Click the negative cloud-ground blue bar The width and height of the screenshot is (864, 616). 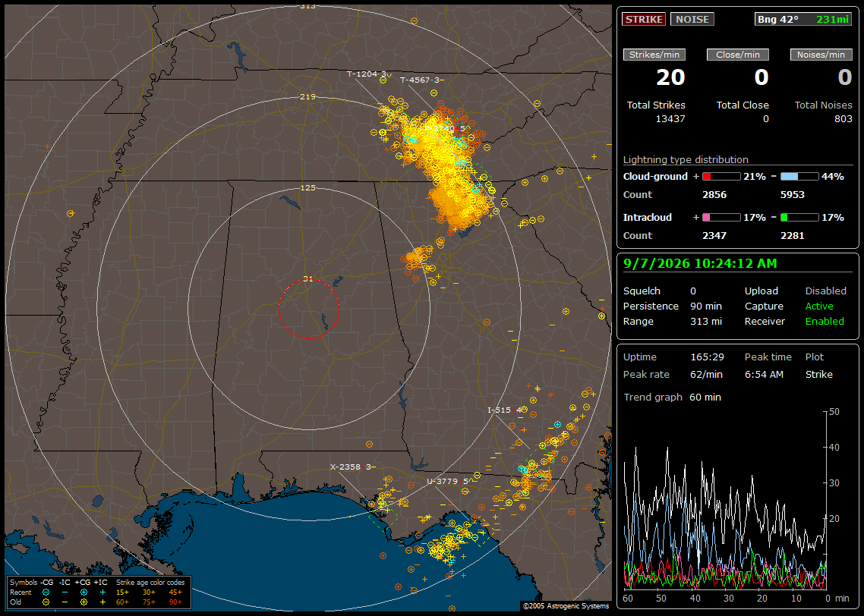(799, 177)
